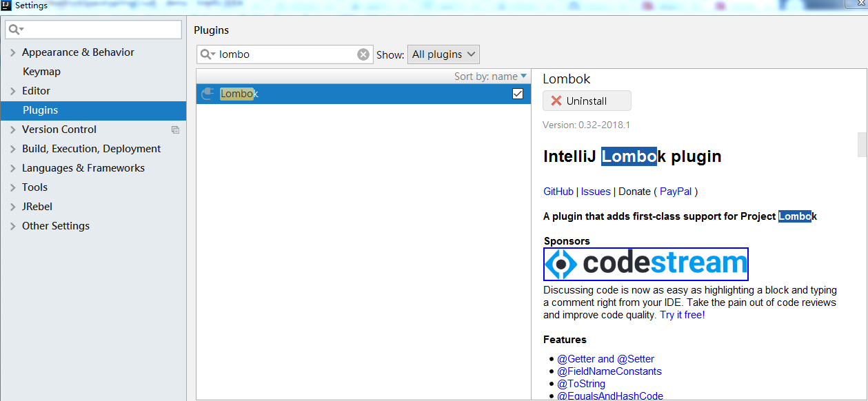This screenshot has height=401, width=868.
Task: Expand the Editor section
Action: (12, 91)
